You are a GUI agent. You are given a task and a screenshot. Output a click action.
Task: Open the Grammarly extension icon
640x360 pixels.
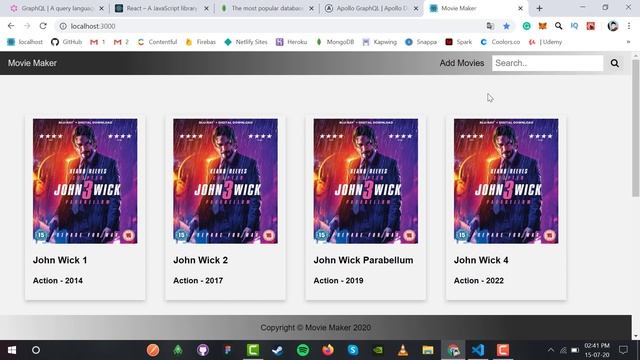(527, 26)
